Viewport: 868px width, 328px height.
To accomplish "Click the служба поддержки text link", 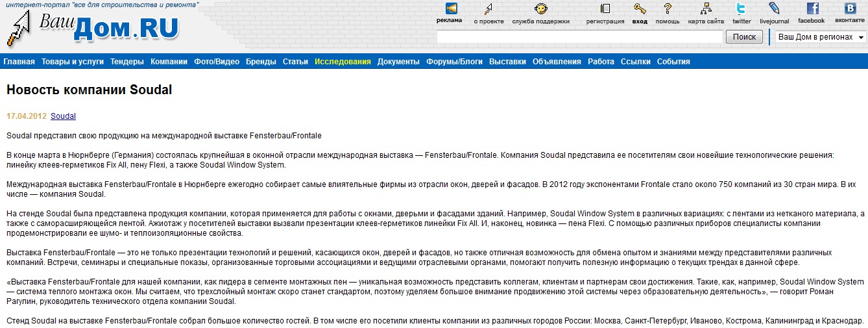I will [540, 21].
